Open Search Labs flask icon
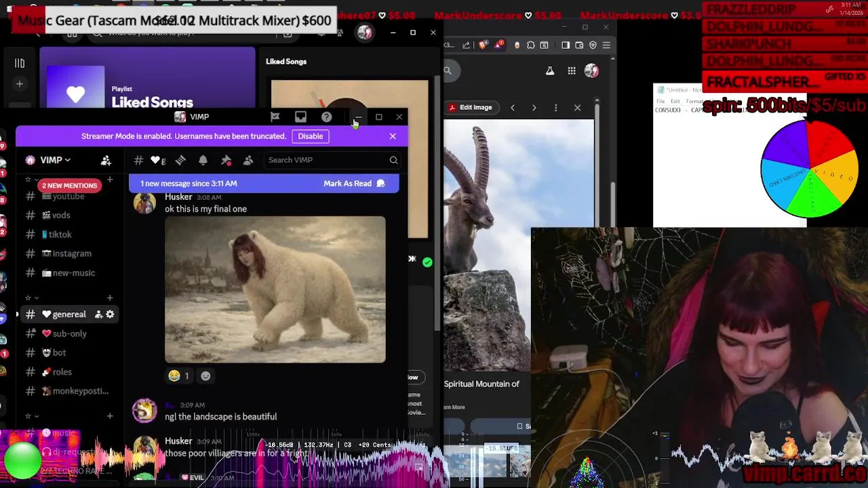The image size is (868, 488). [550, 70]
